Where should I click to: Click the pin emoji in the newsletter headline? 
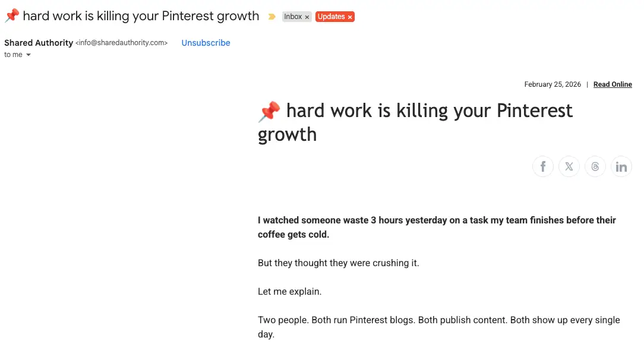[269, 112]
